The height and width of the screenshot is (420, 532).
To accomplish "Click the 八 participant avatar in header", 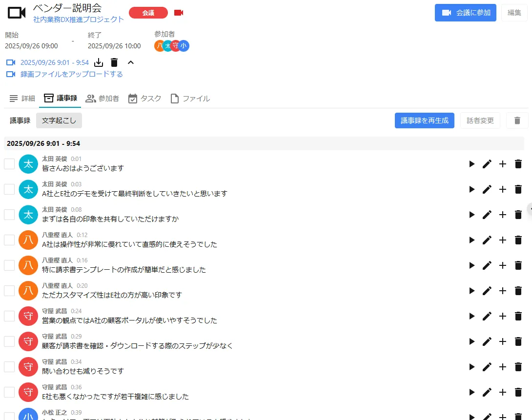I will [x=159, y=46].
